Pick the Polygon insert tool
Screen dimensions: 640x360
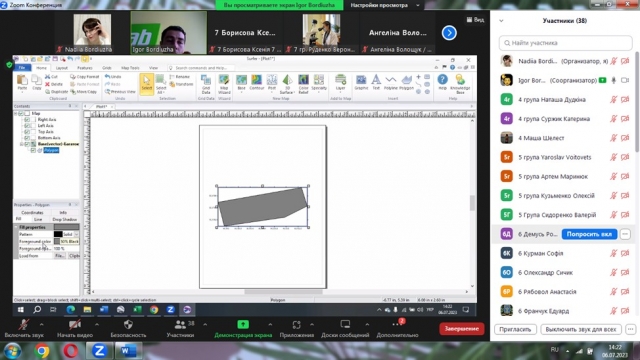pos(406,82)
